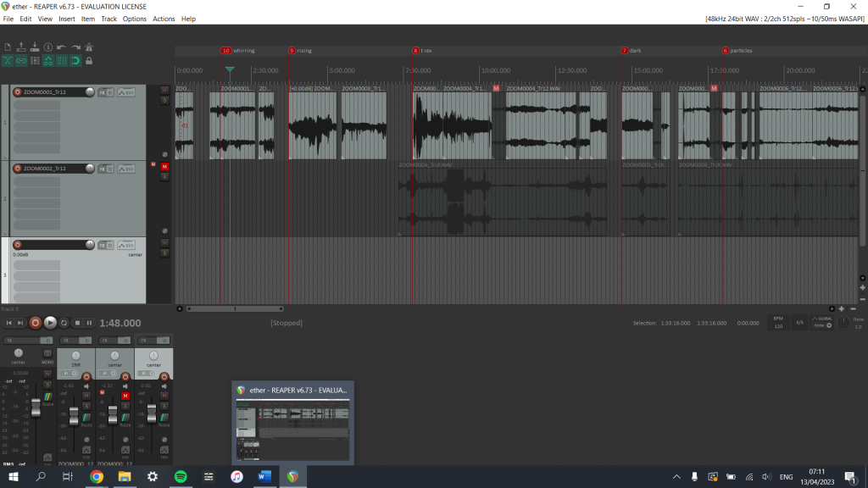Screen dimensions: 868x488
Task: Click the Open Project toolbar icon
Action: coord(21,47)
